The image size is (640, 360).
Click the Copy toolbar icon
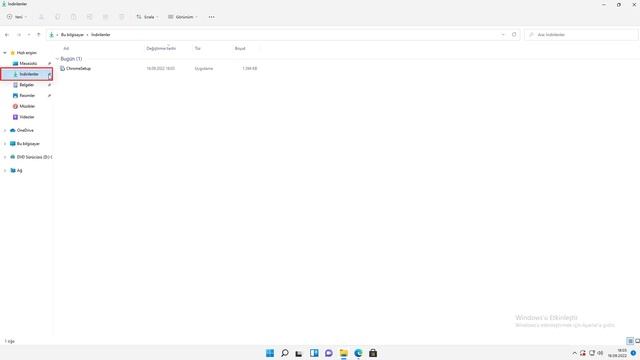click(58, 17)
